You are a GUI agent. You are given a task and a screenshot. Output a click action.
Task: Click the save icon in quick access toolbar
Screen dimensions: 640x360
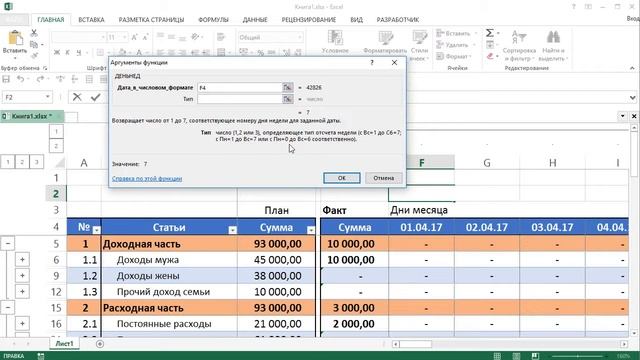point(6,79)
